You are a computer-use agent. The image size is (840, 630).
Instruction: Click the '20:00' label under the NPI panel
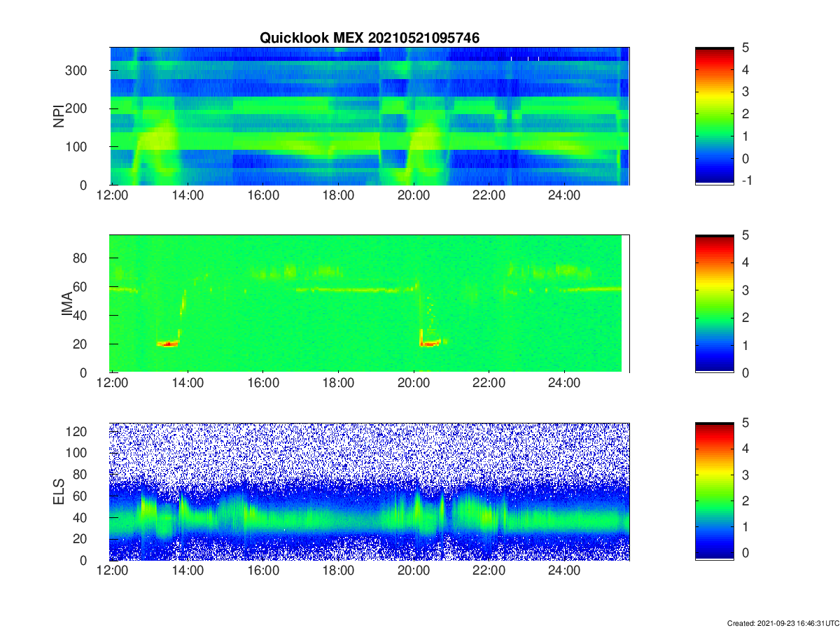pyautogui.click(x=414, y=196)
